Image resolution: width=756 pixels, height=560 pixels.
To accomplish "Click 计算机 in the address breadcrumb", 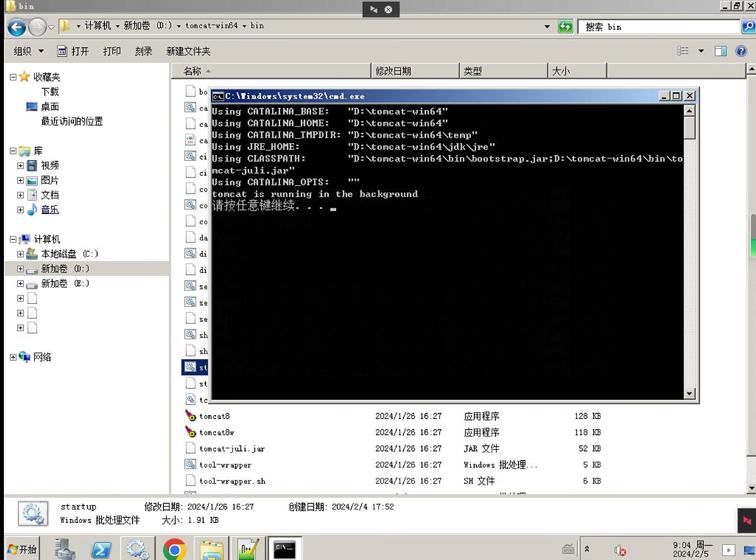I will (x=98, y=26).
